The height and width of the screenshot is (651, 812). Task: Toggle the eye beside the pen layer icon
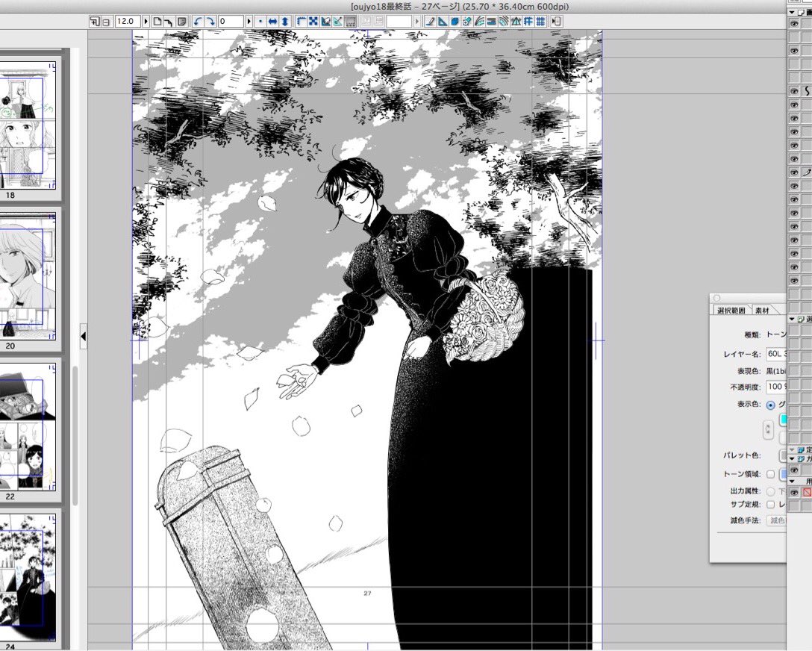pyautogui.click(x=794, y=172)
